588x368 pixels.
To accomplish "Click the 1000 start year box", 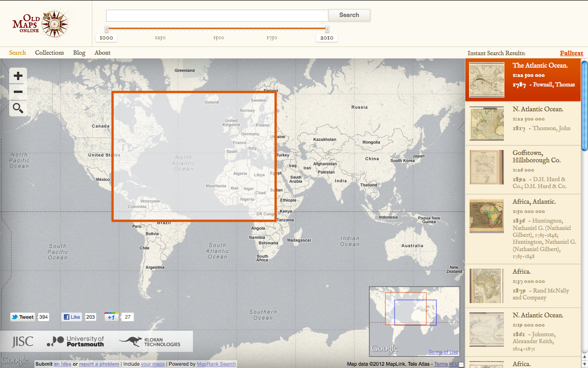I will click(106, 38).
